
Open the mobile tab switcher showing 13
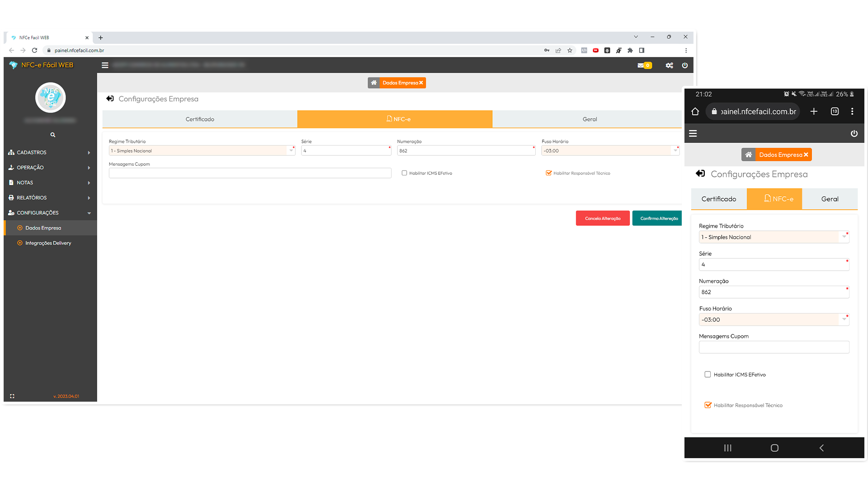(x=835, y=112)
